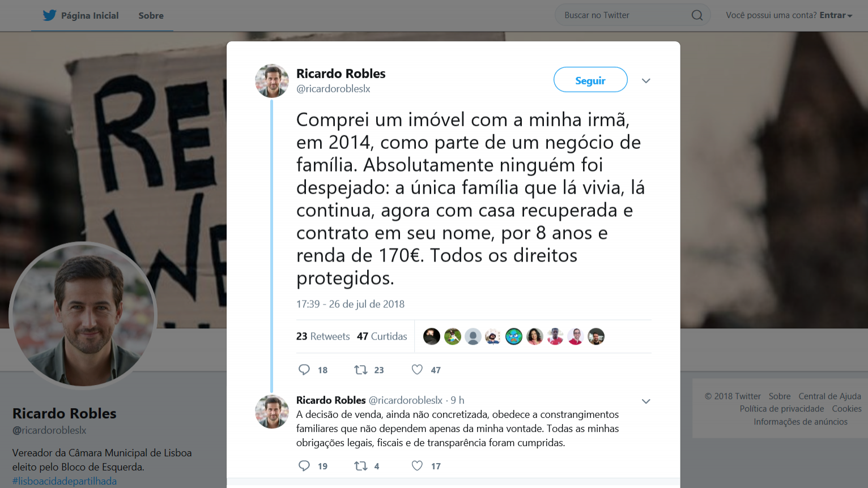Click the reply icon on the second tweet
Viewport: 868px width, 488px height.
pos(304,466)
